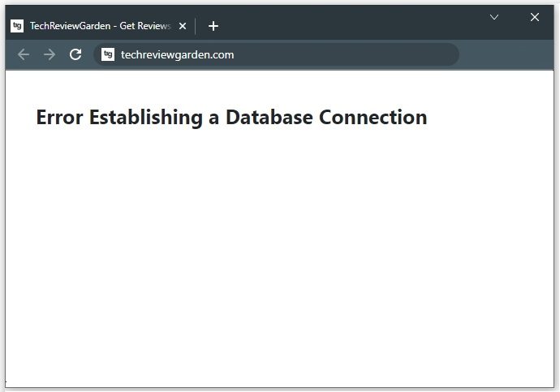Click the TechReviewGarden favicon in the tab
The height and width of the screenshot is (392, 560).
point(17,26)
